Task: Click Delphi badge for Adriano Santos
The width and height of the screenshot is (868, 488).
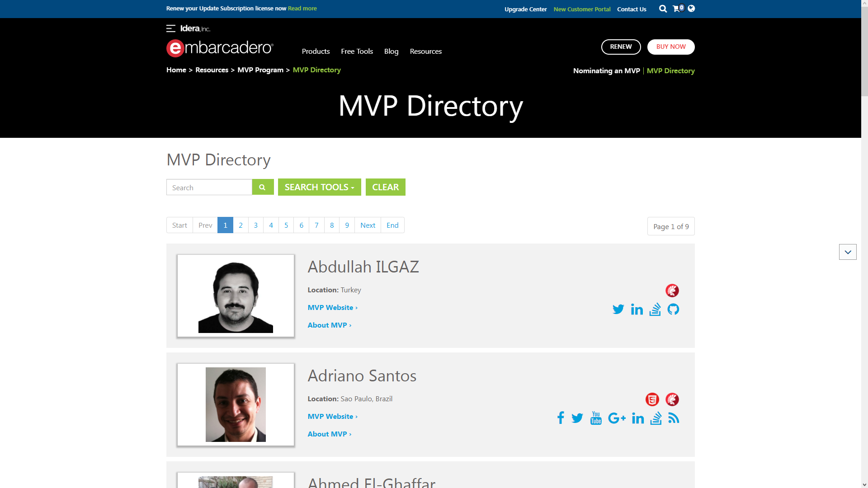Action: [672, 399]
